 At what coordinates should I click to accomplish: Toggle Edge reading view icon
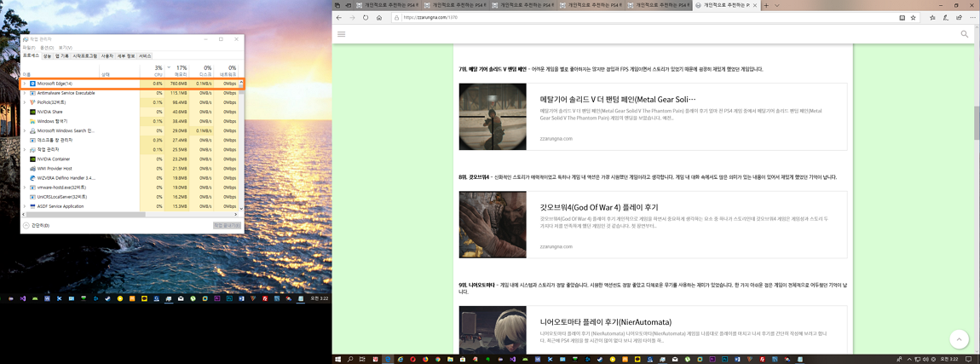902,18
